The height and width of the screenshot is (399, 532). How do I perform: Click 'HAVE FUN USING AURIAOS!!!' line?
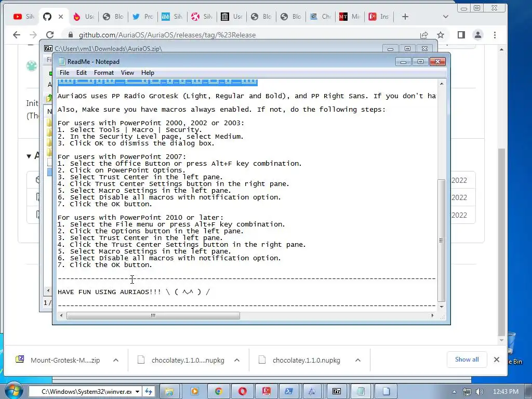tap(134, 292)
